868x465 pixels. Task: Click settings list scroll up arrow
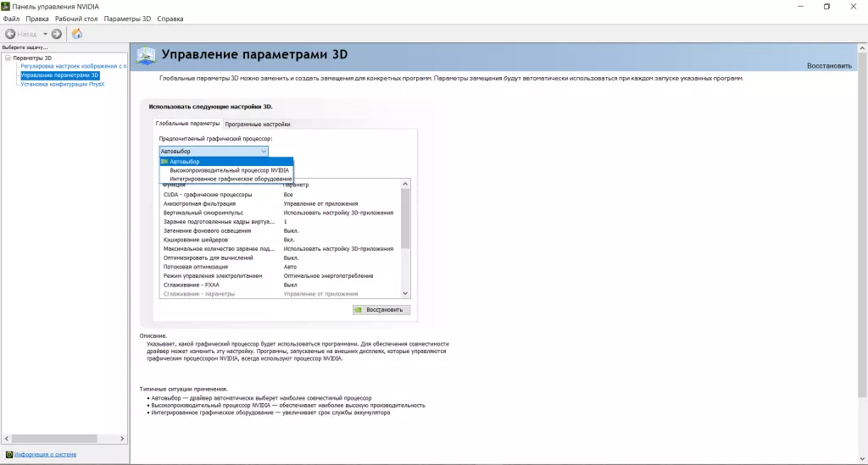coord(405,184)
